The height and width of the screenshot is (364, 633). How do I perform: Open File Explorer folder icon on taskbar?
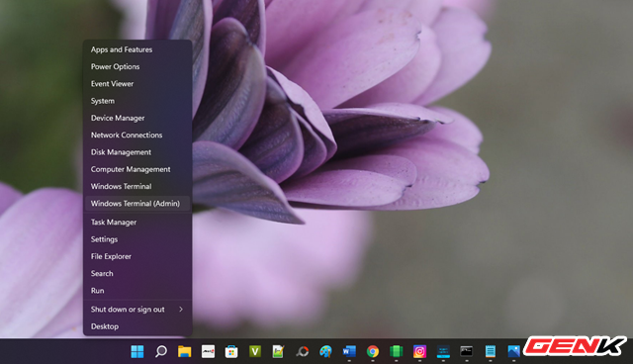click(x=185, y=351)
